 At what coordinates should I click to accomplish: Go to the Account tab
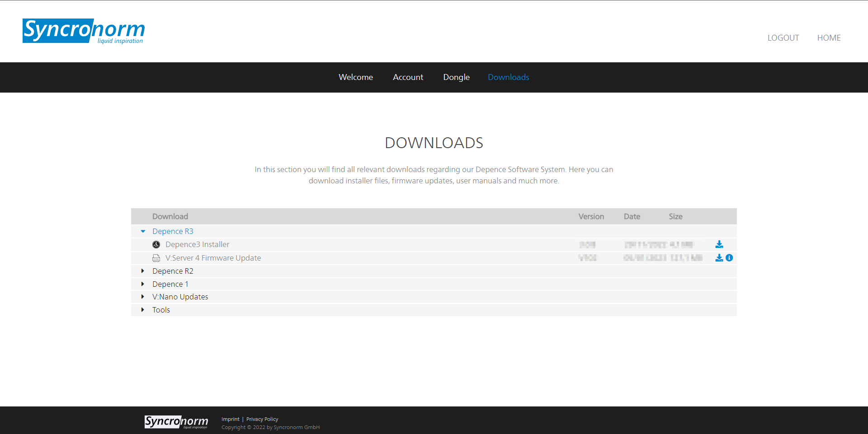[408, 77]
